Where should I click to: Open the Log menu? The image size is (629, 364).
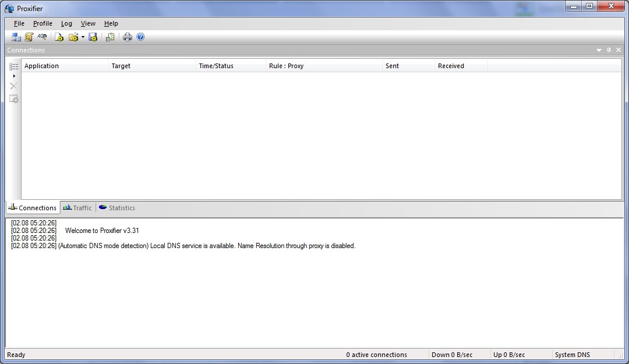(x=66, y=24)
